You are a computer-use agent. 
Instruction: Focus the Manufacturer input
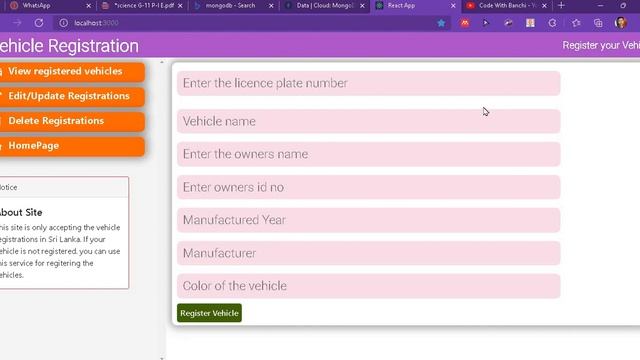369,253
